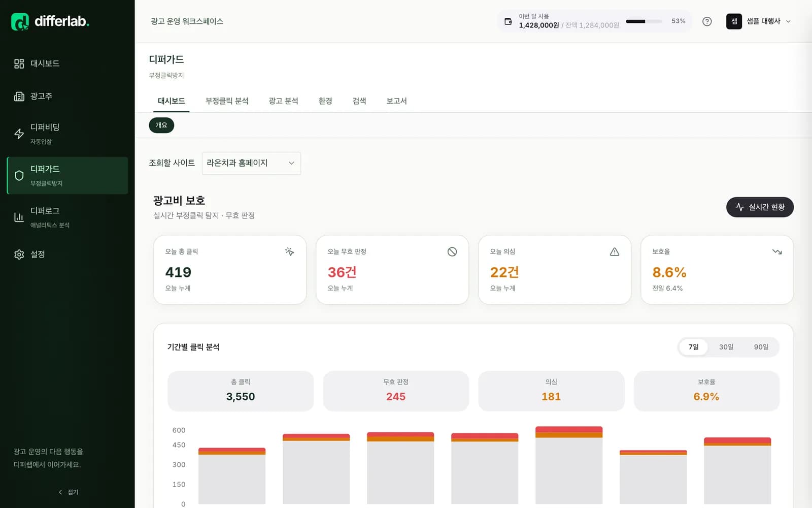812x508 pixels.
Task: Open 광고주 in the sidebar
Action: point(67,96)
